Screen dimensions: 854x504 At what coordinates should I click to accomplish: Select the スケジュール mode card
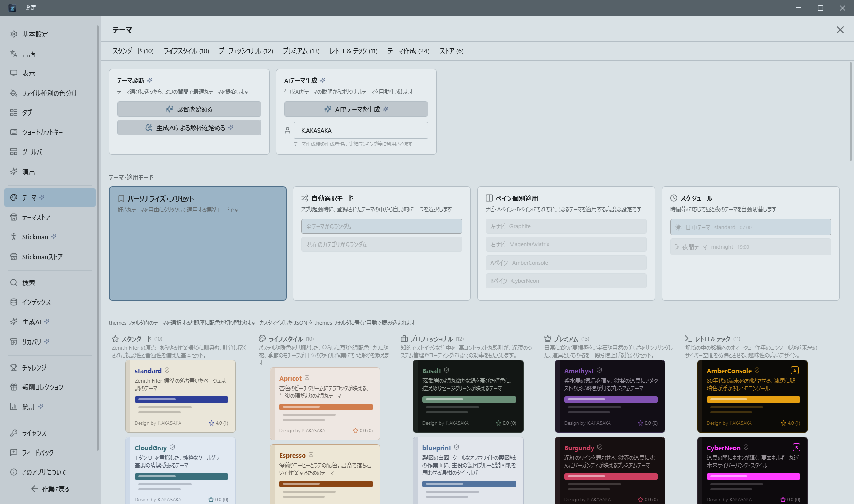pyautogui.click(x=751, y=243)
